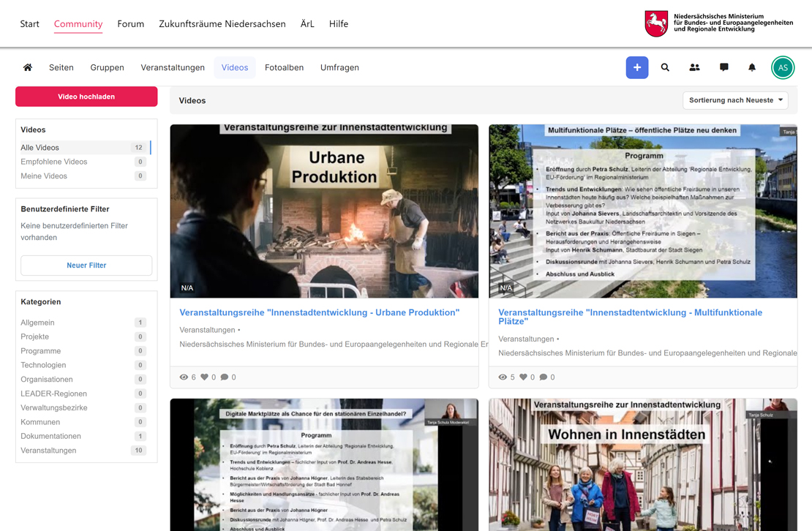The height and width of the screenshot is (531, 812).
Task: Click comment icon under Multifunktionale Plätze video
Action: (543, 377)
